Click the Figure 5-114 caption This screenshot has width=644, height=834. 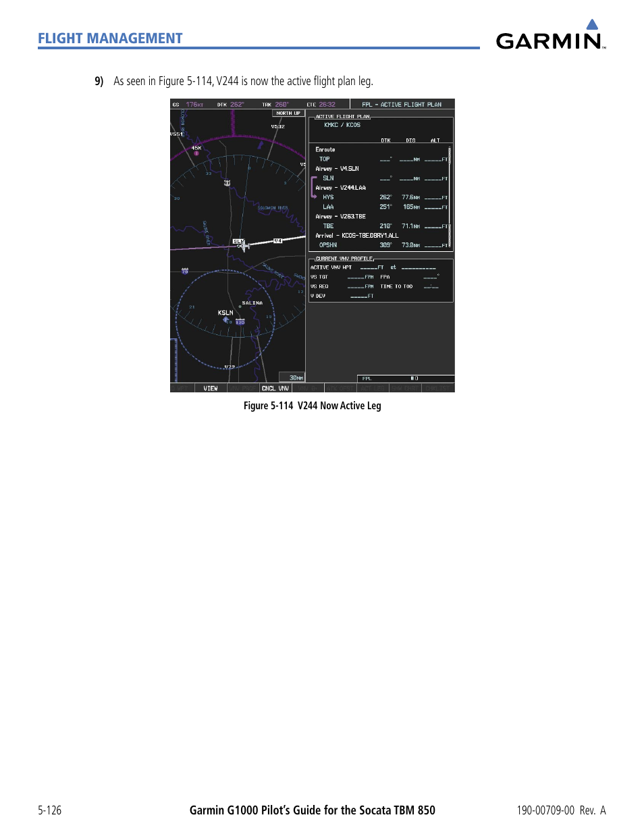point(313,406)
